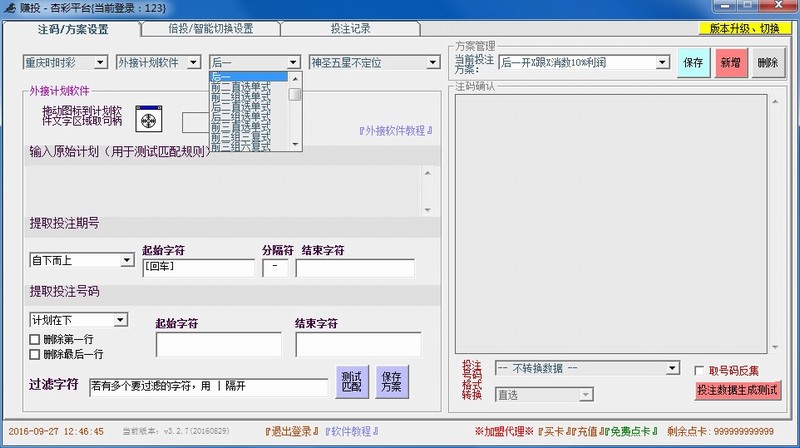Viewport: 800px width, 448px height.
Task: Click the crosshair window-finder icon
Action: [x=149, y=117]
